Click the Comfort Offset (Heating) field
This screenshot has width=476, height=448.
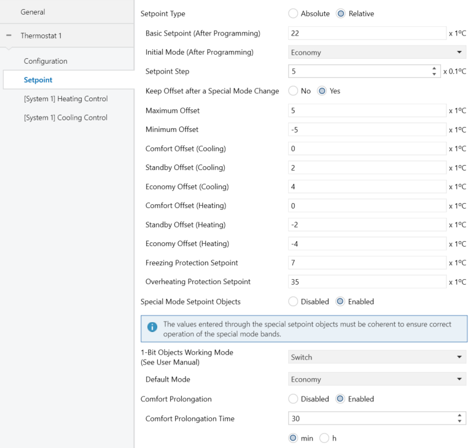(x=367, y=206)
